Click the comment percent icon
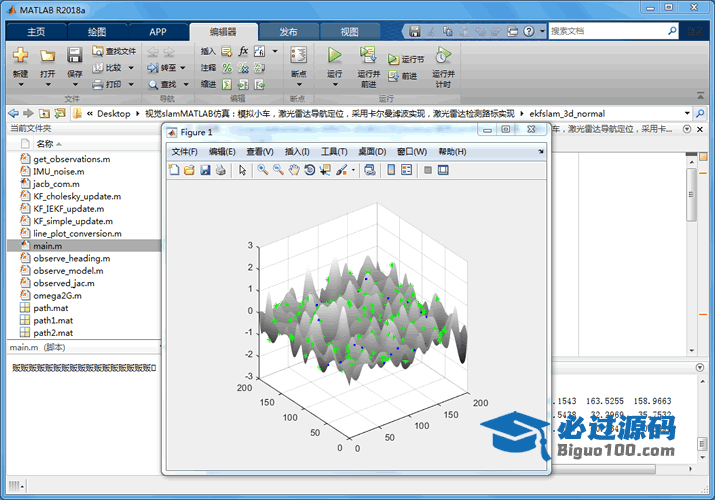Viewport: 715px width, 500px height. (x=227, y=68)
